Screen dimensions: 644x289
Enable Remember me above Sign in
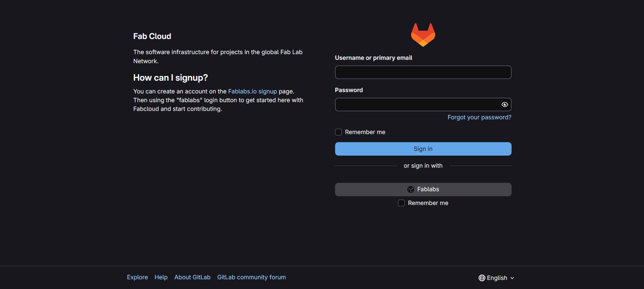[338, 132]
